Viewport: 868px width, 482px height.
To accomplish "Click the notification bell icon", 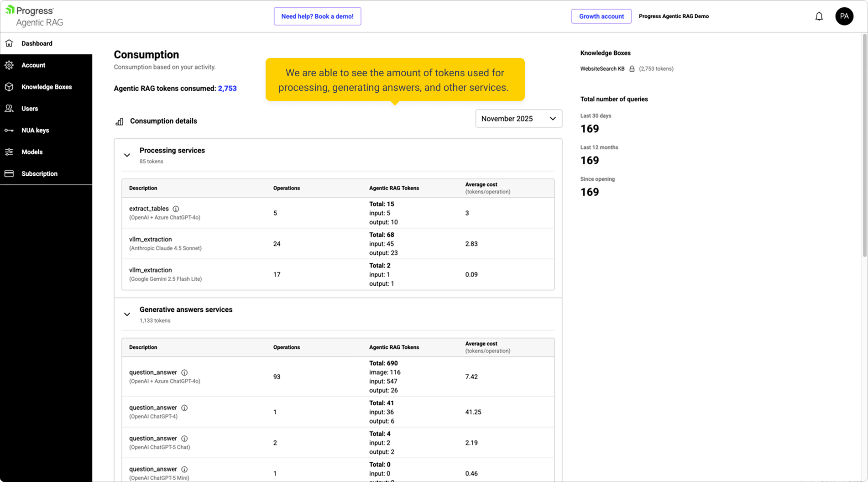I will [x=819, y=16].
